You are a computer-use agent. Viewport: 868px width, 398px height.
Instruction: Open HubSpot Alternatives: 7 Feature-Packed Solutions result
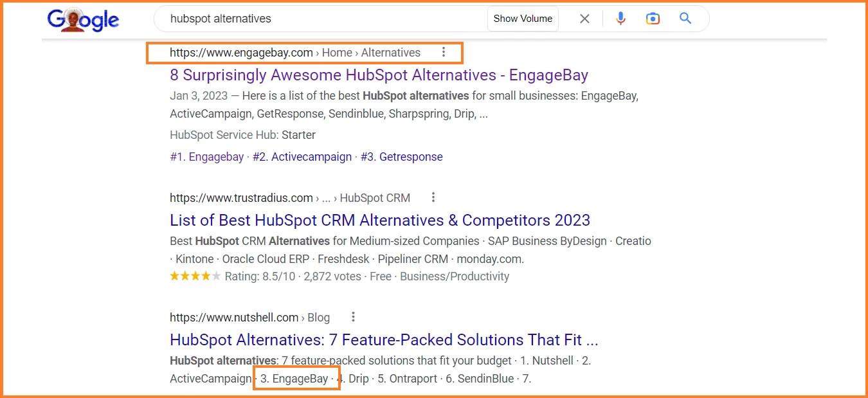click(384, 340)
